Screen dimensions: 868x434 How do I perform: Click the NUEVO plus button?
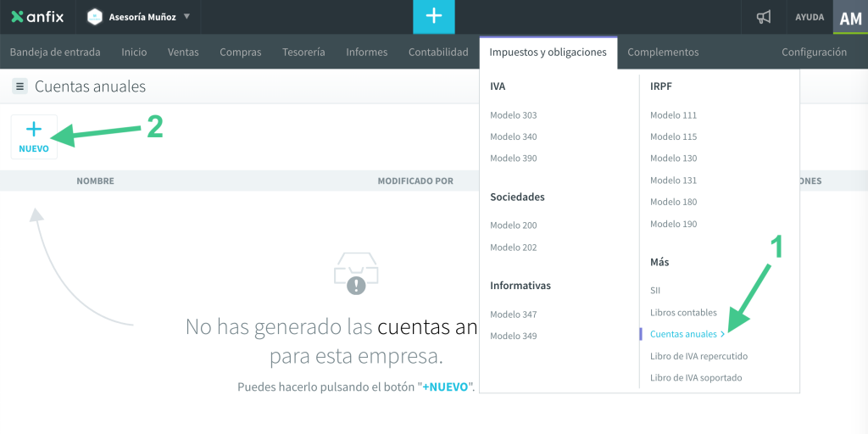[x=34, y=136]
